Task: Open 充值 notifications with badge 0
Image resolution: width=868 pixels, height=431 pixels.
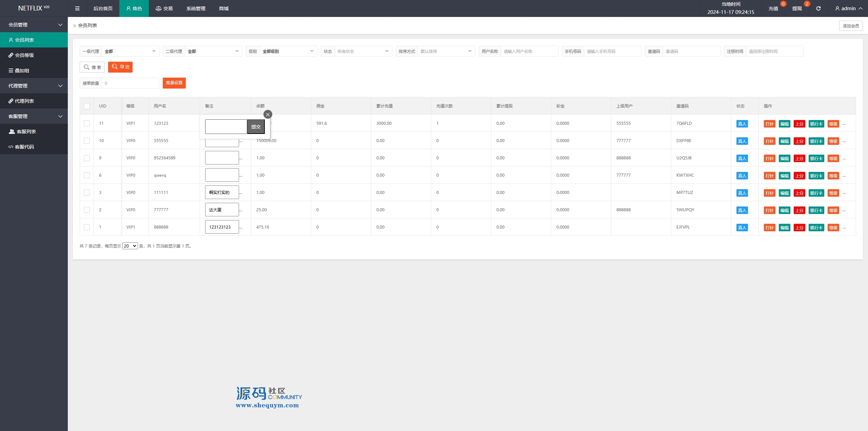Action: tap(773, 8)
